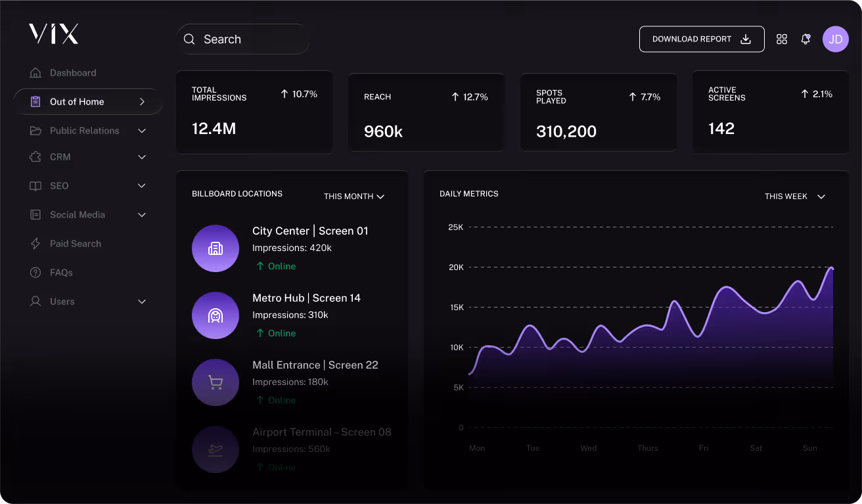This screenshot has height=504, width=862.
Task: Select Out of Home menu item
Action: tap(87, 102)
